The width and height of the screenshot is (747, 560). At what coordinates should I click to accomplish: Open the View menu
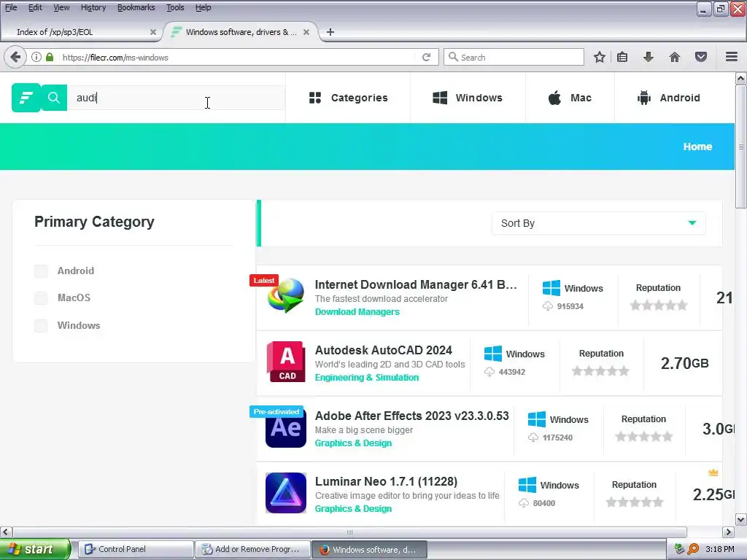pos(61,7)
